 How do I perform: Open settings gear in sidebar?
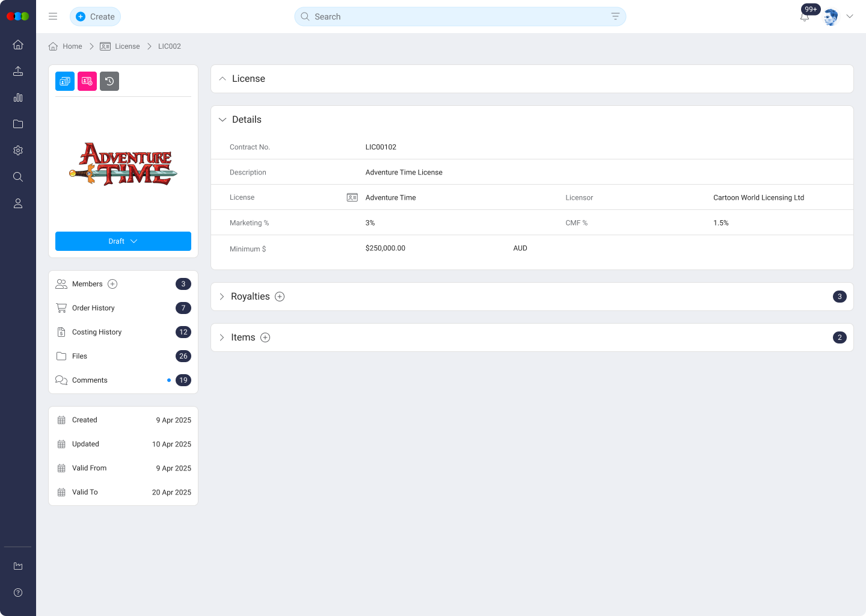[x=17, y=150]
